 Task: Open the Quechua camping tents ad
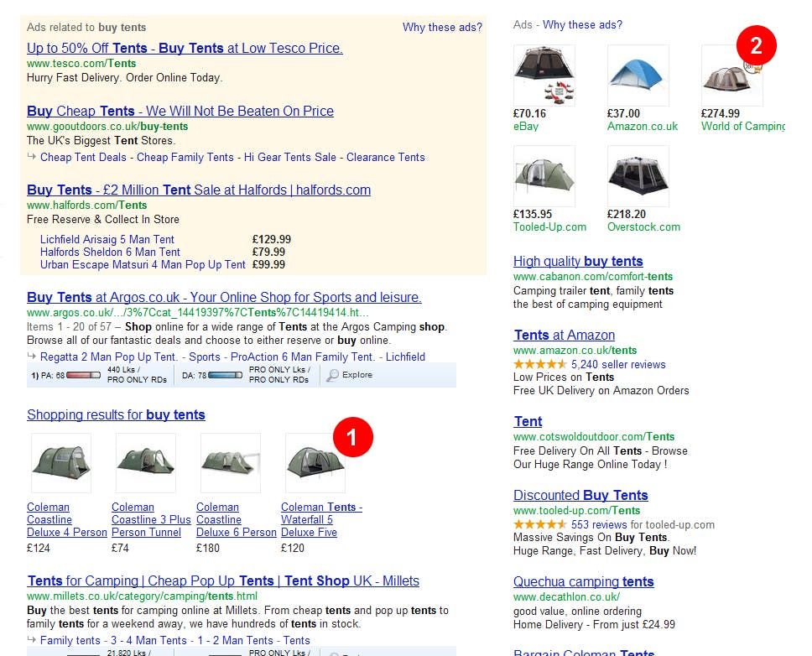tap(583, 581)
